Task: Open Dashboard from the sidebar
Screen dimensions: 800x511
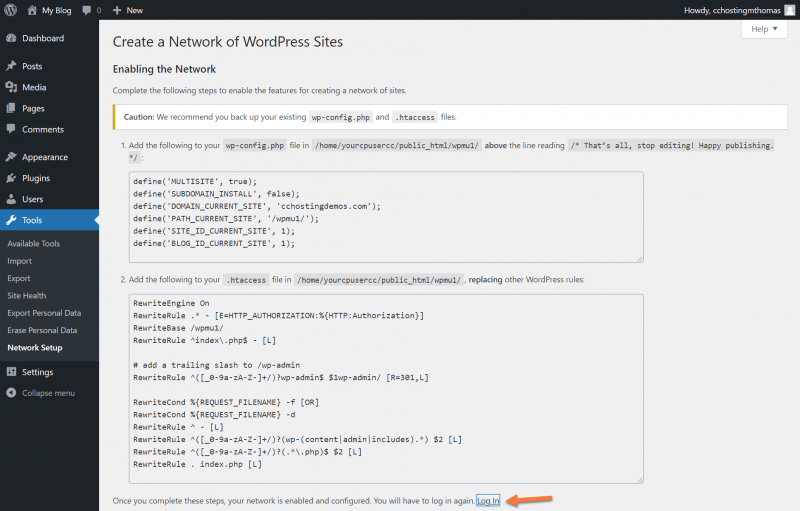Action: pos(42,38)
